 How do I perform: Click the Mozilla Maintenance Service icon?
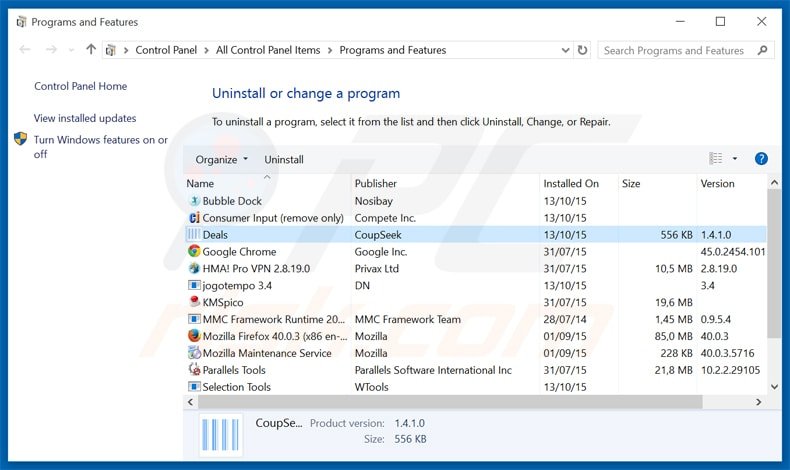[x=194, y=353]
